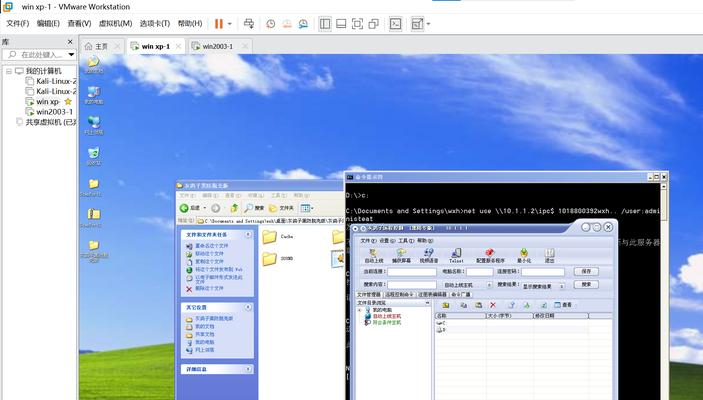Image resolution: width=703 pixels, height=400 pixels.
Task: Select the win xp entry in library
Action: coord(43,102)
